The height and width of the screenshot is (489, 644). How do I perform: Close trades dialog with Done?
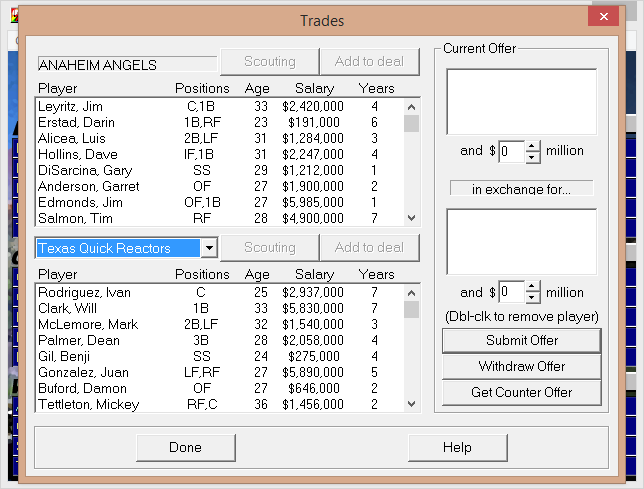(186, 448)
